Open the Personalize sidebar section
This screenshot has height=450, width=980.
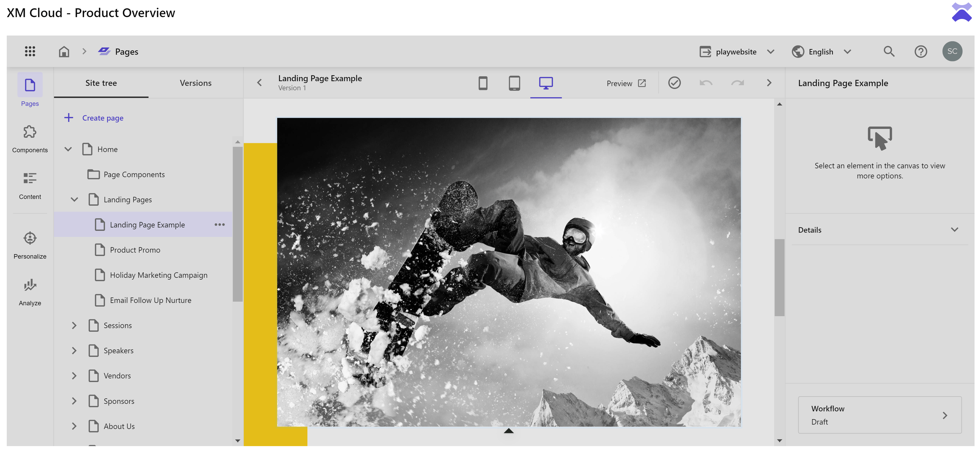[x=30, y=245]
